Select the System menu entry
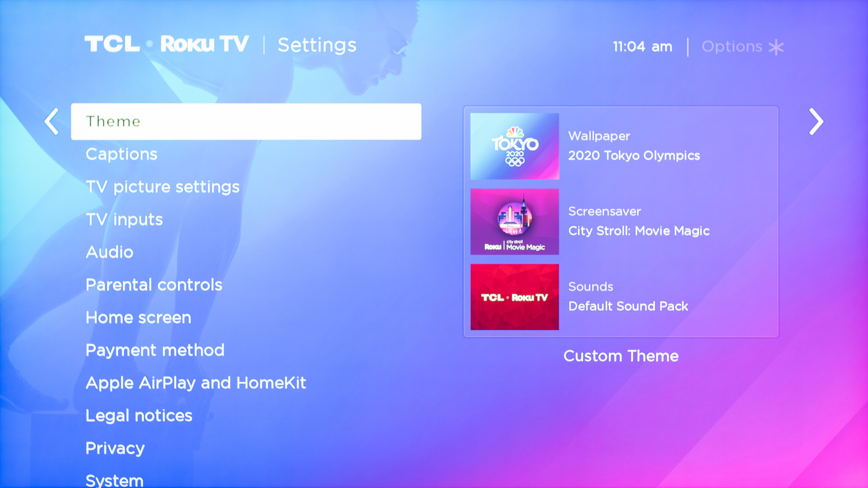This screenshot has width=868, height=488. 115,480
